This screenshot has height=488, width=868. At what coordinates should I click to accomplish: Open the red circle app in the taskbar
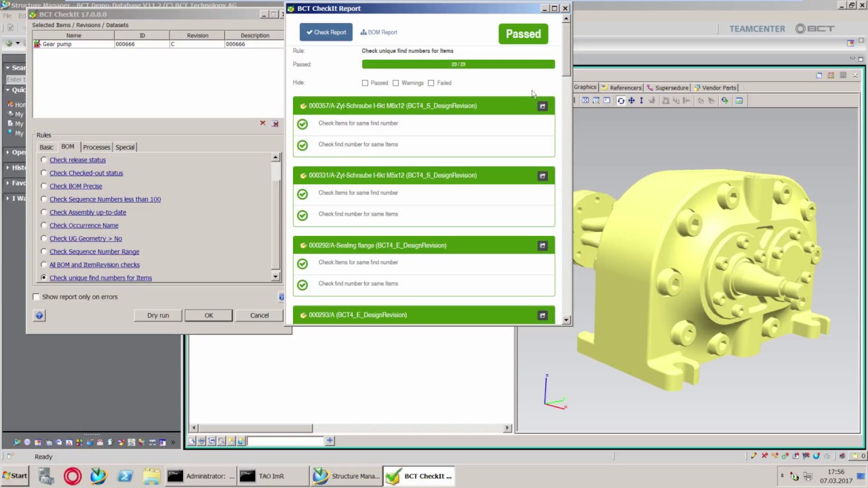[x=73, y=476]
